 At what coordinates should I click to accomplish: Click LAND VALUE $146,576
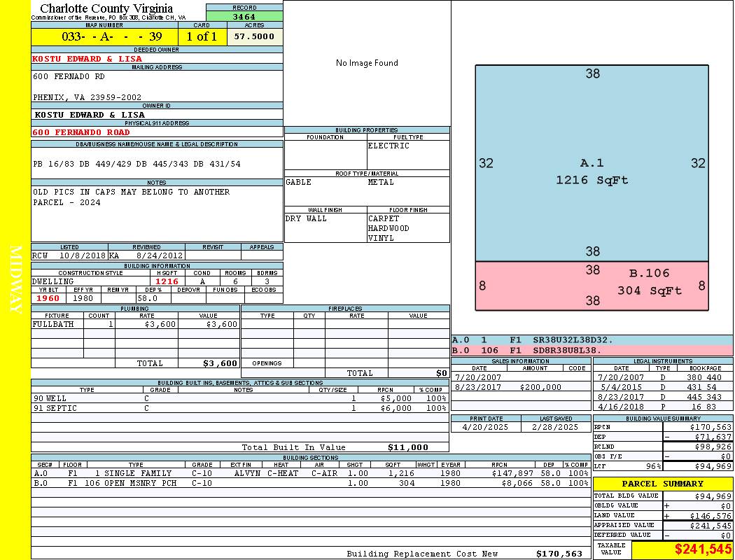pyautogui.click(x=710, y=515)
